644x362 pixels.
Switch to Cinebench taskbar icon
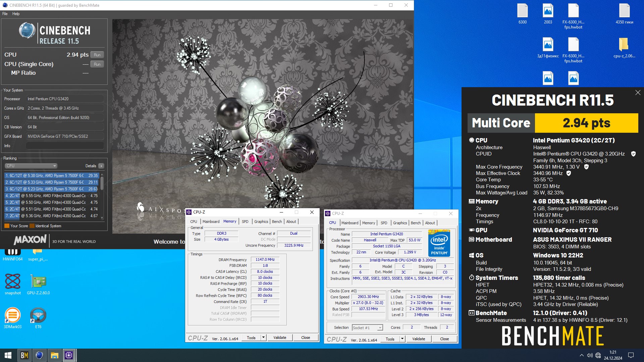[x=39, y=355]
